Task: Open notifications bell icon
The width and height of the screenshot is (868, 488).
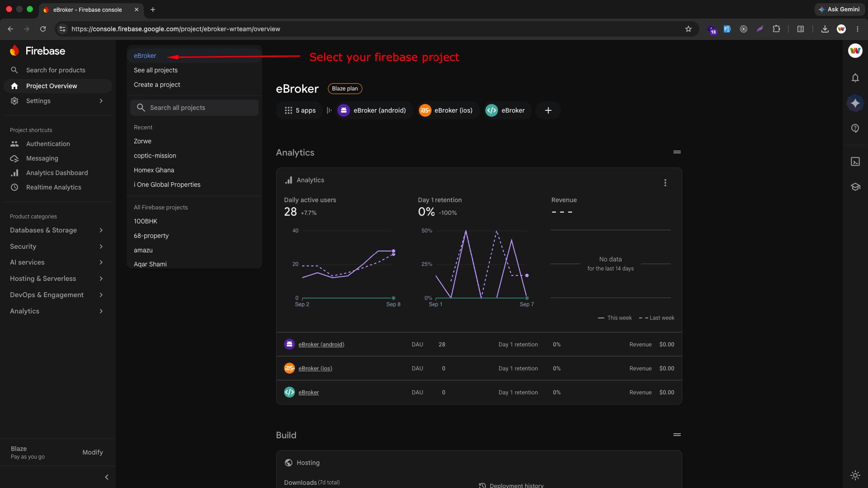Action: point(855,78)
